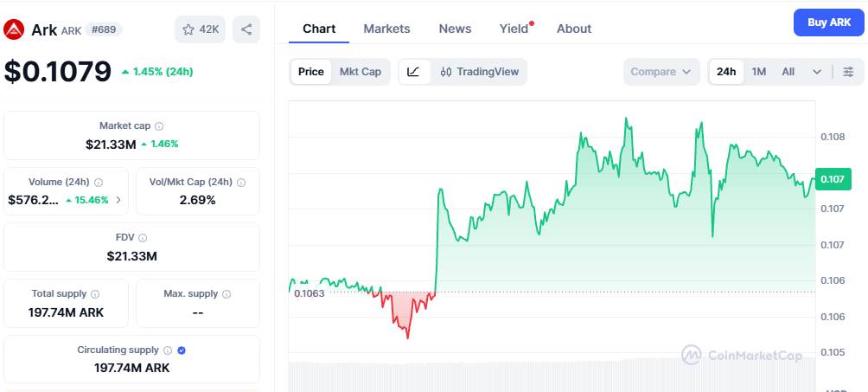The image size is (868, 392).
Task: Select the Price chart toggle
Action: [311, 72]
